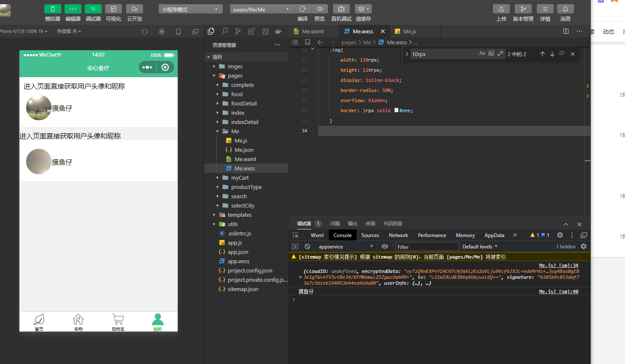The image size is (625, 364).
Task: Expand the imges folder
Action: [235, 66]
